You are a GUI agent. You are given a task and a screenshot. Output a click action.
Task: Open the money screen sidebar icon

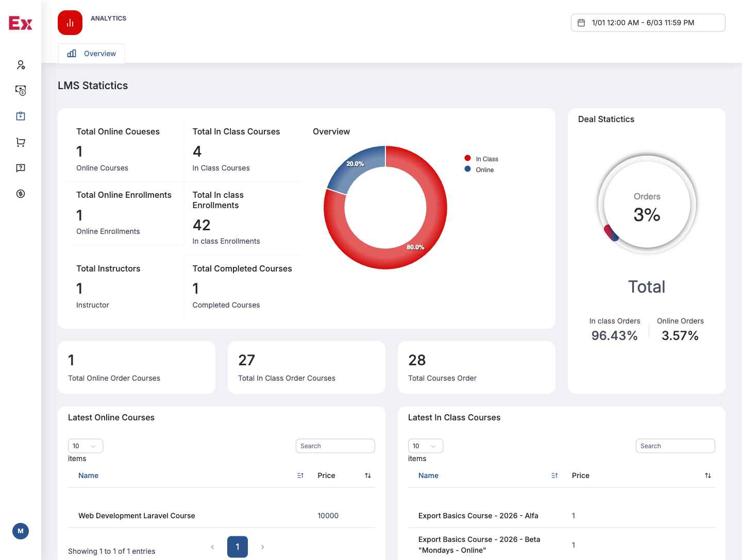(x=21, y=91)
